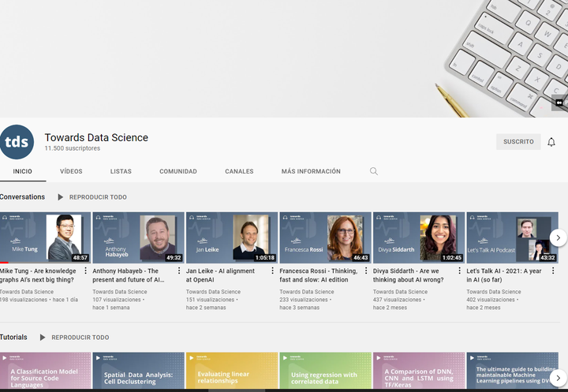Click channel name under Mike Tung video
Viewport: 568px width, 392px height.
pos(27,292)
